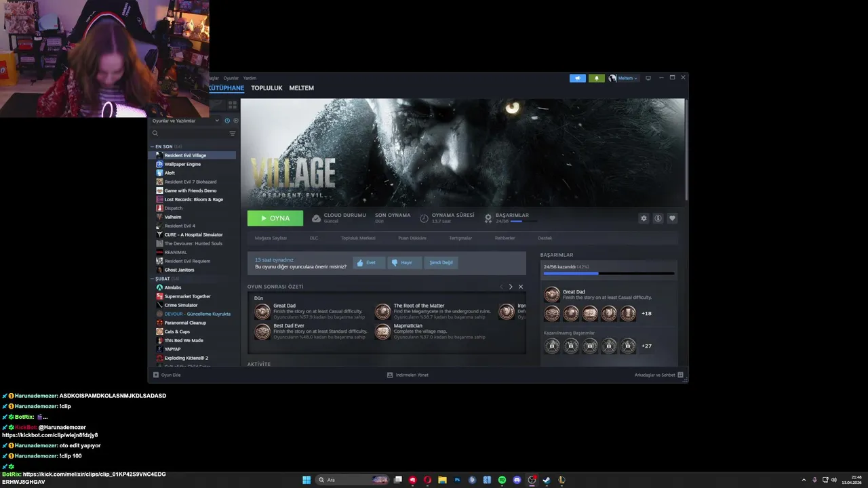Open the DLC page link
Image resolution: width=868 pixels, height=488 pixels.
314,238
